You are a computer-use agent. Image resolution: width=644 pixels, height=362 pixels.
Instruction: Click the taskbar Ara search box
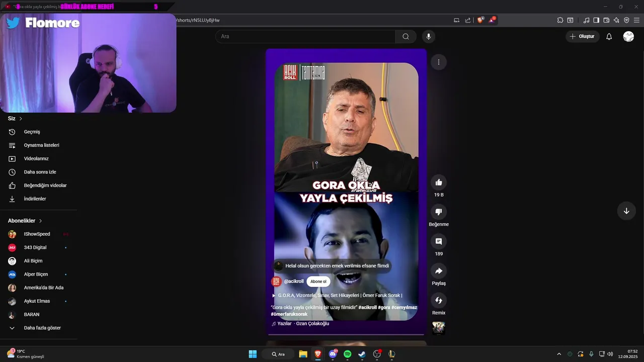coord(278,354)
